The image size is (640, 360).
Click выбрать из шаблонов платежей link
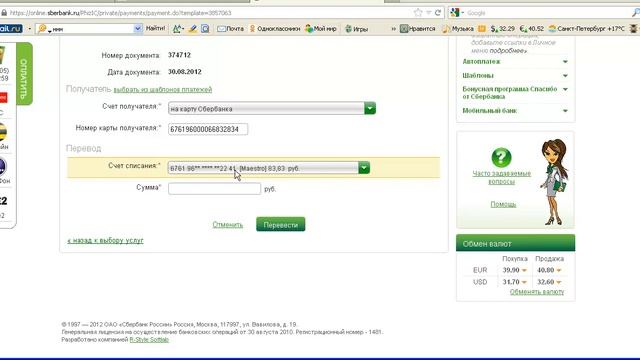[162, 89]
